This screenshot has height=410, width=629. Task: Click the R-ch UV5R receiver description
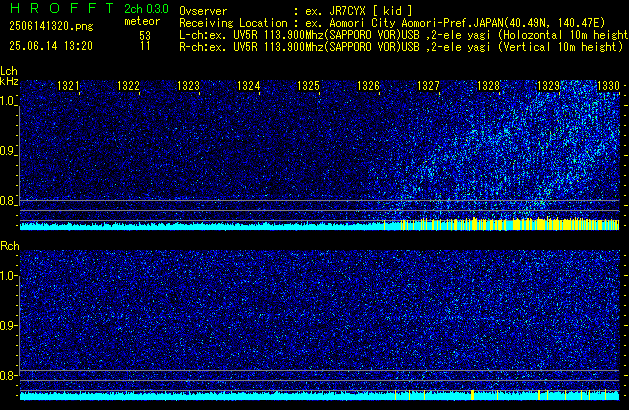tap(401, 47)
